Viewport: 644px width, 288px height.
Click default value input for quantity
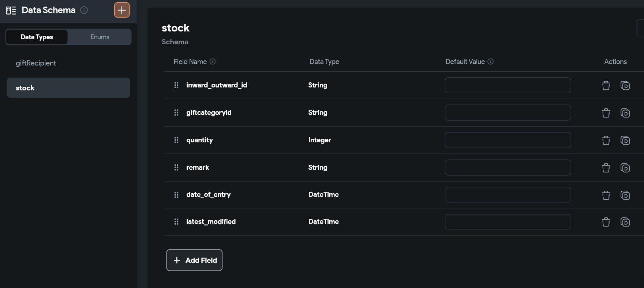coord(508,140)
